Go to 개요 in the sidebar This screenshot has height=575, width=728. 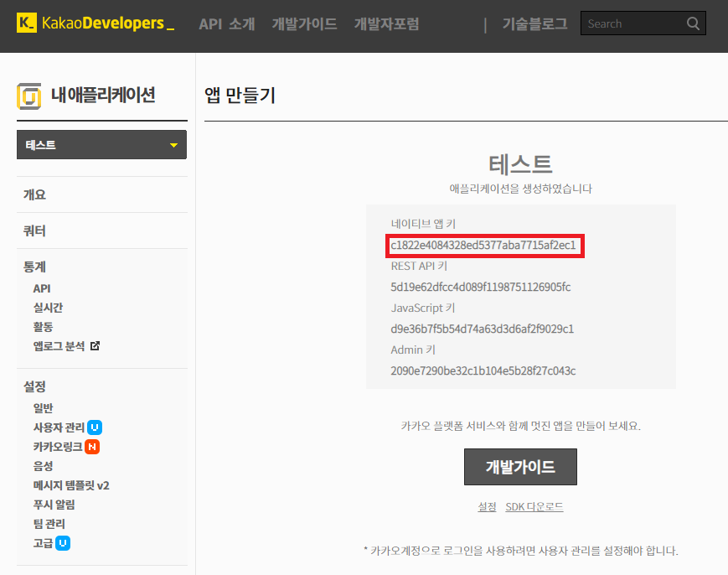pyautogui.click(x=35, y=194)
